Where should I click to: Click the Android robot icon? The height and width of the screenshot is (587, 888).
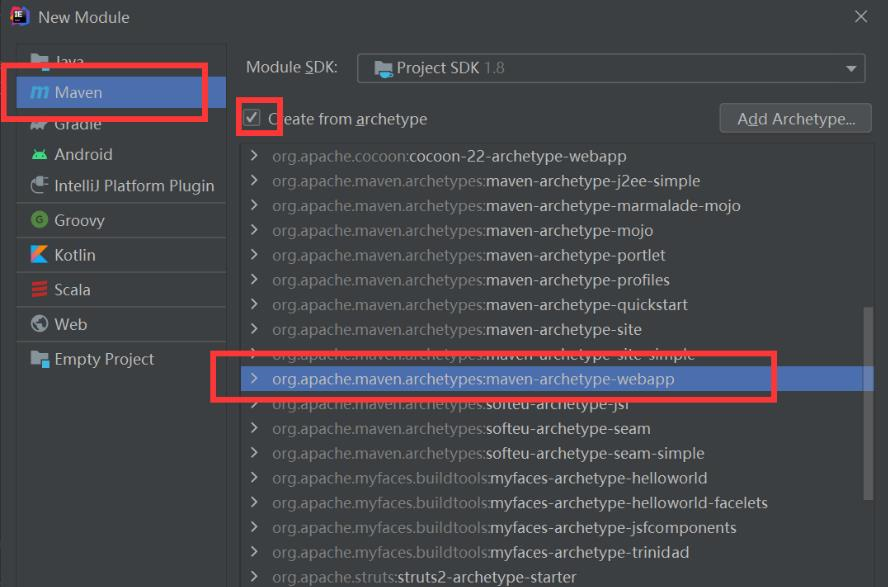click(39, 154)
